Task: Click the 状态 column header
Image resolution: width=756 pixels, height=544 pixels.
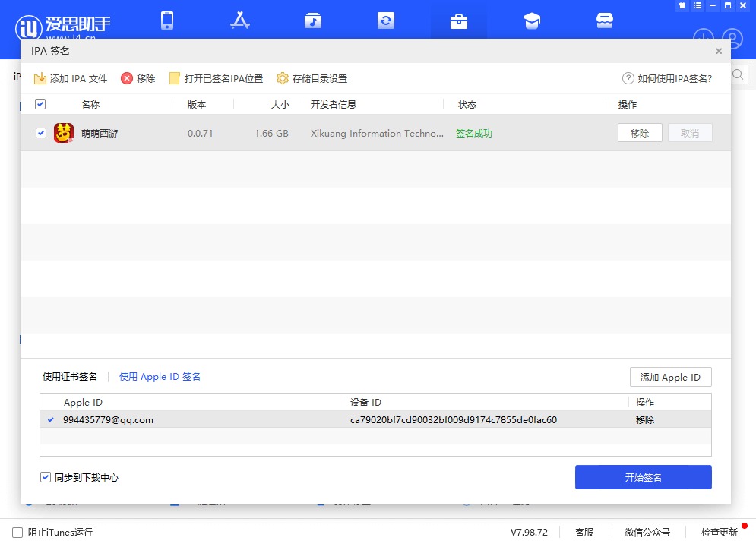Action: (x=467, y=105)
